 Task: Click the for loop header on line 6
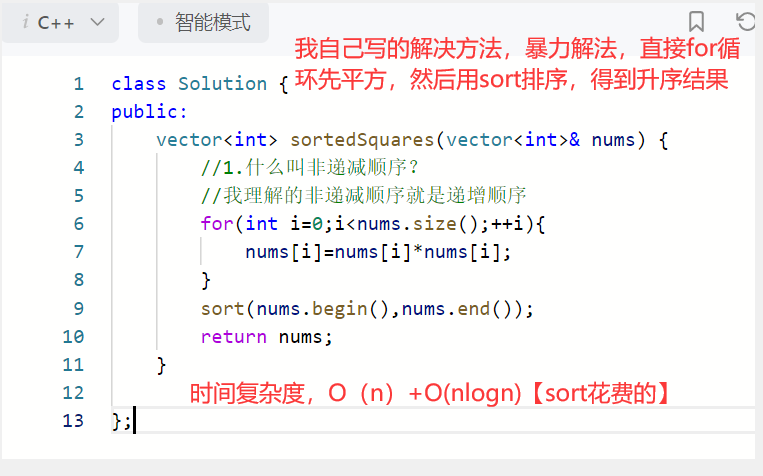coord(375,224)
